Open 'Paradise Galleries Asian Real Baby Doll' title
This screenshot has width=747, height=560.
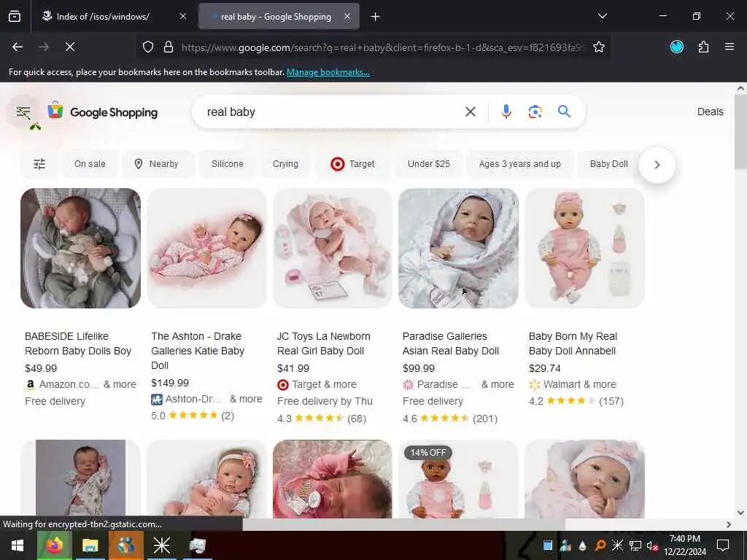pos(451,344)
